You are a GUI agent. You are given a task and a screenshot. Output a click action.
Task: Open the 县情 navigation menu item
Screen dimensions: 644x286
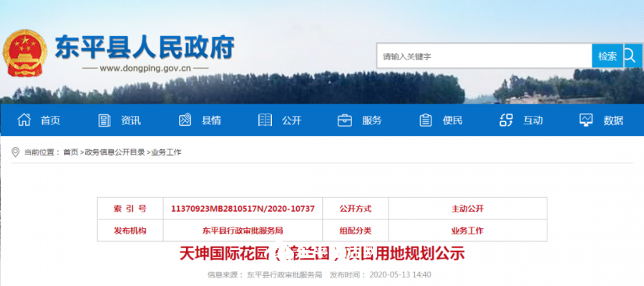[211, 120]
